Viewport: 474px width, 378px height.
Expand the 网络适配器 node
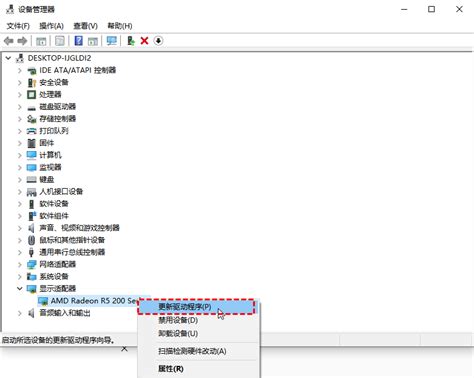click(x=20, y=265)
